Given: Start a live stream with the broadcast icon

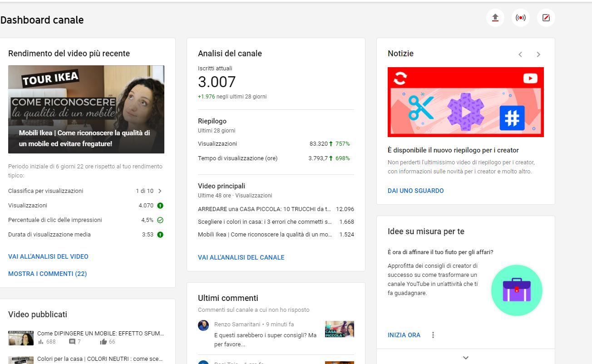Looking at the screenshot, I should pyautogui.click(x=521, y=18).
